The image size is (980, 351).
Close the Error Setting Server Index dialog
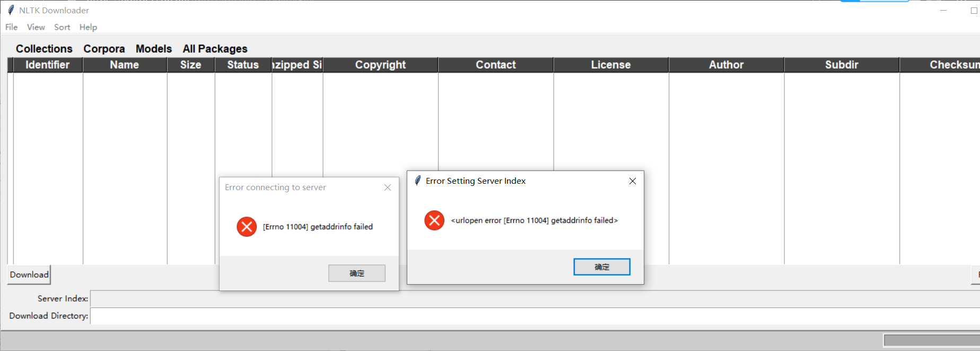tap(633, 181)
